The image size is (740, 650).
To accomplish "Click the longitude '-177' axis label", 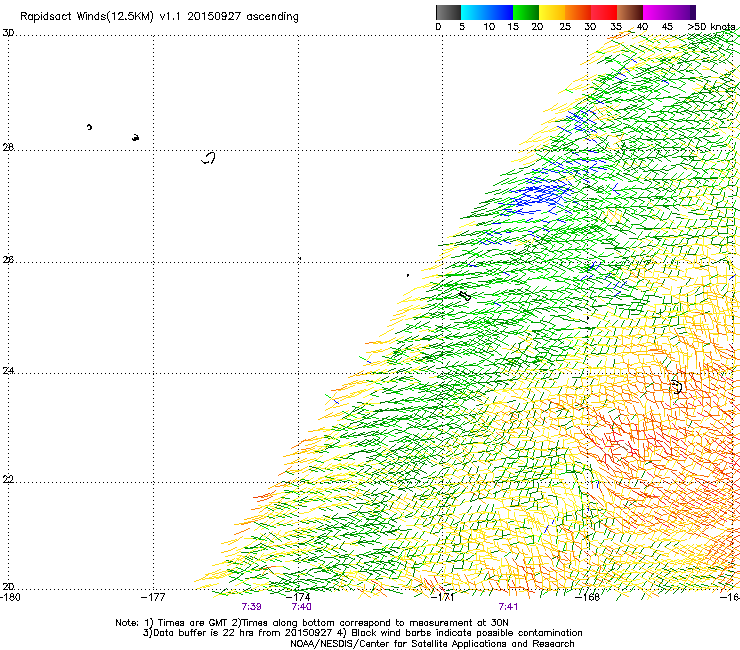I will pos(153,597).
